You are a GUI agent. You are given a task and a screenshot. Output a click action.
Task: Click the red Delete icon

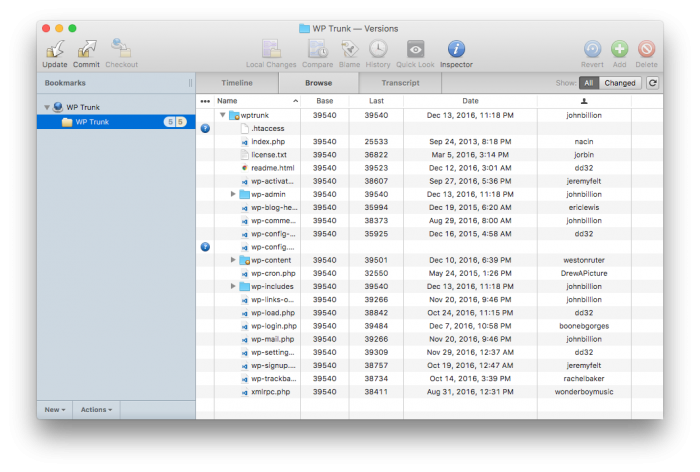tap(646, 49)
